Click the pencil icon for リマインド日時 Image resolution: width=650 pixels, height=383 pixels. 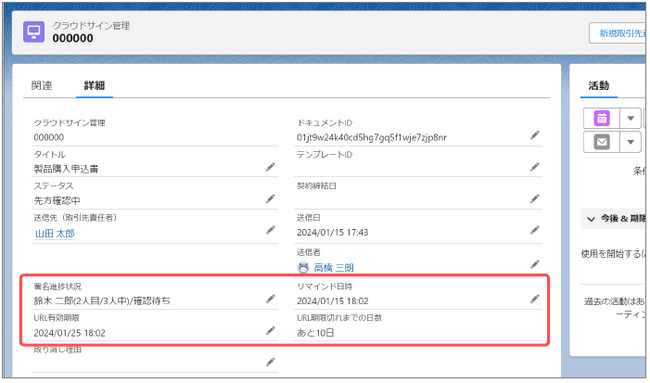[535, 299]
